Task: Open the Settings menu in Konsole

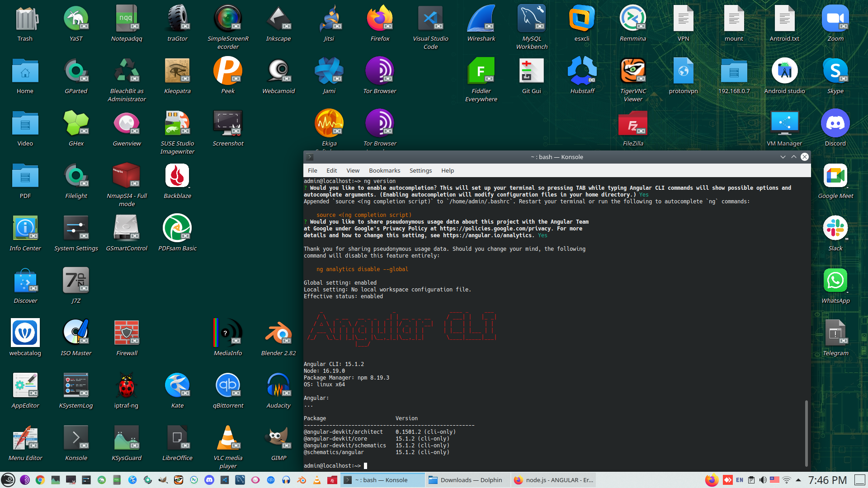Action: [x=420, y=170]
